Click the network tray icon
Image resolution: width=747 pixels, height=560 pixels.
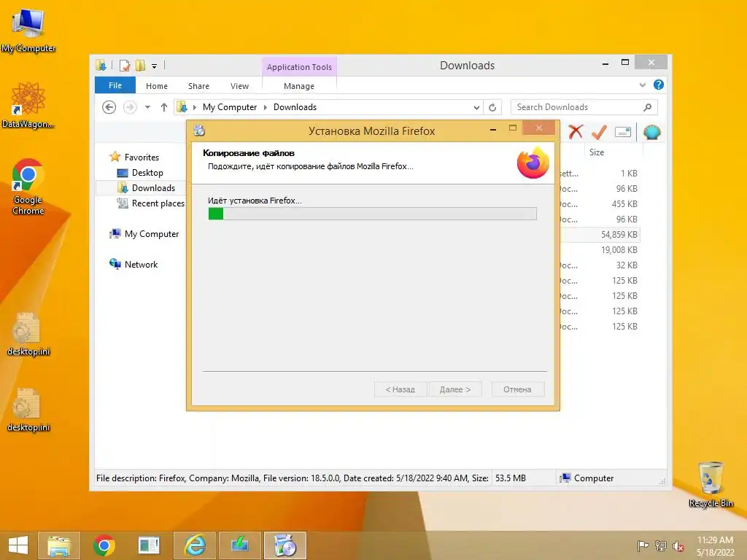pos(660,545)
